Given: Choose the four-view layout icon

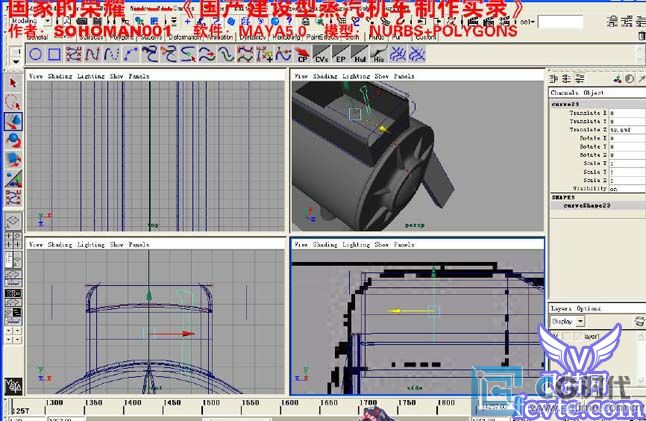Looking at the screenshot, I should 13,240.
